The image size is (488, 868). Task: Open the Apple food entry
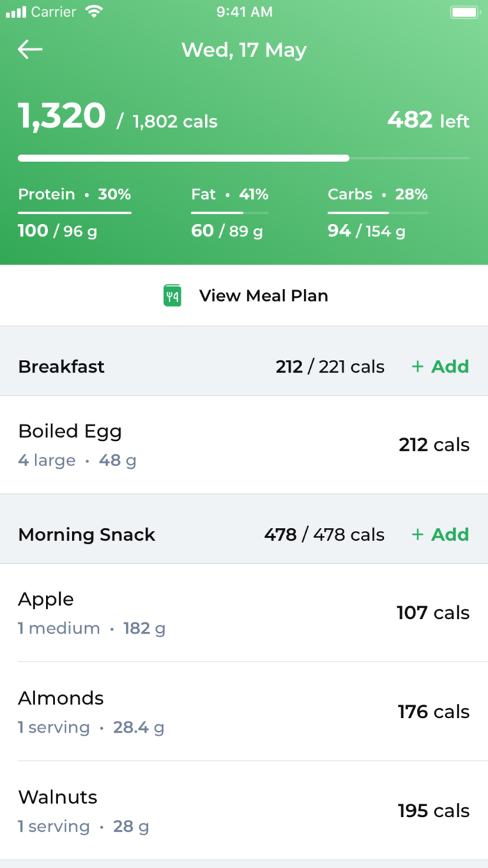point(244,613)
